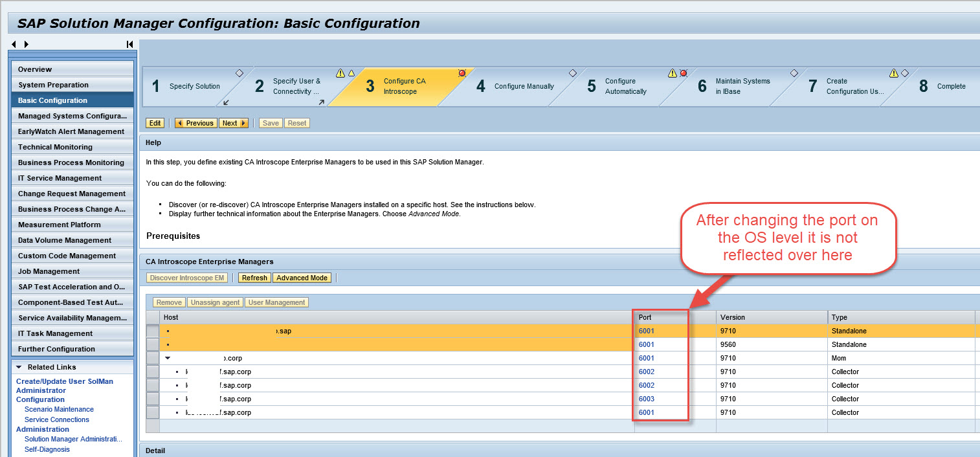Image resolution: width=980 pixels, height=457 pixels.
Task: Open Change Request Management
Action: tap(72, 194)
